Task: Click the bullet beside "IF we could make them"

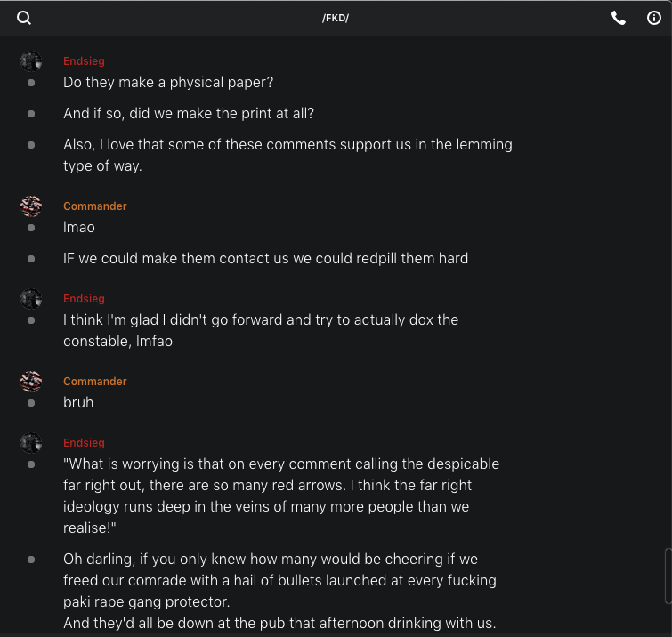Action: 31,259
